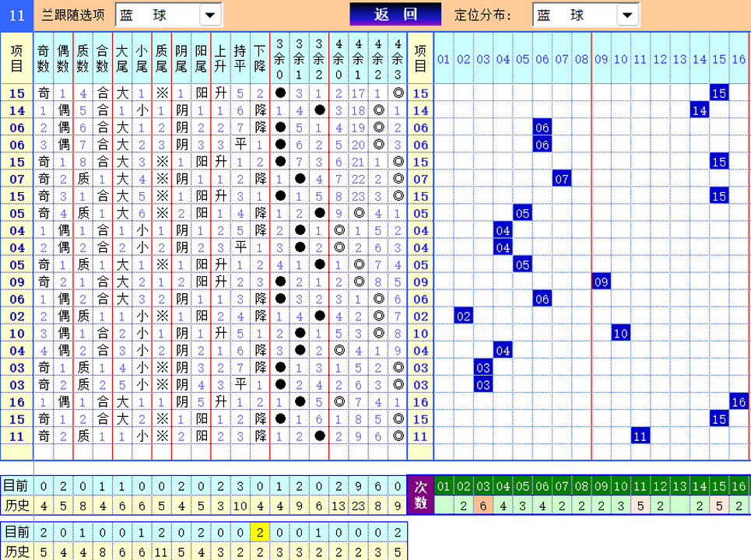Click the 偶数 column header
Image resolution: width=751 pixels, height=560 pixels.
[x=63, y=58]
